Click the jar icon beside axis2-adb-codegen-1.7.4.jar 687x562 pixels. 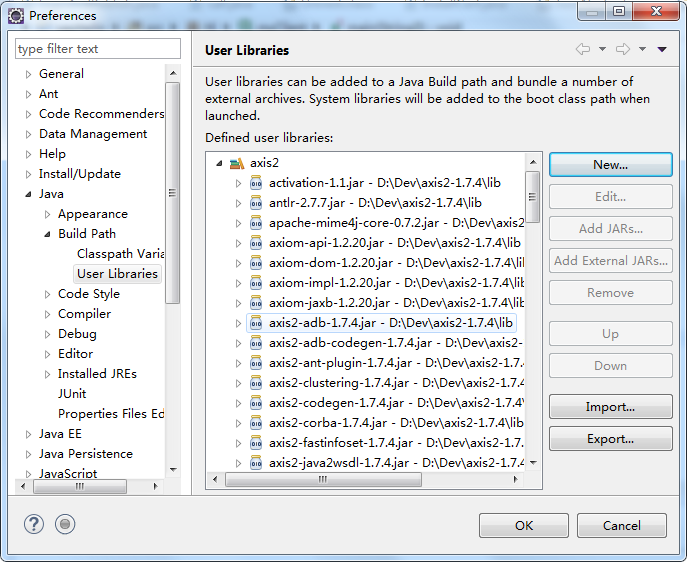pyautogui.click(x=256, y=343)
